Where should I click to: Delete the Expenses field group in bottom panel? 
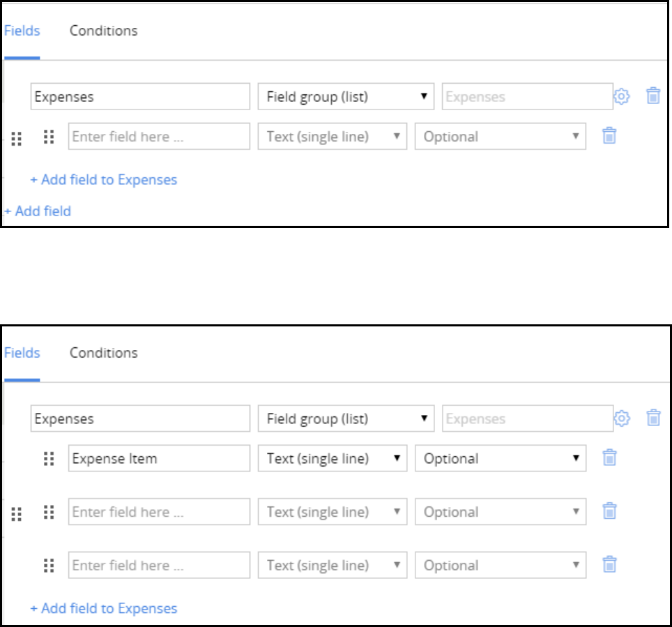(653, 418)
